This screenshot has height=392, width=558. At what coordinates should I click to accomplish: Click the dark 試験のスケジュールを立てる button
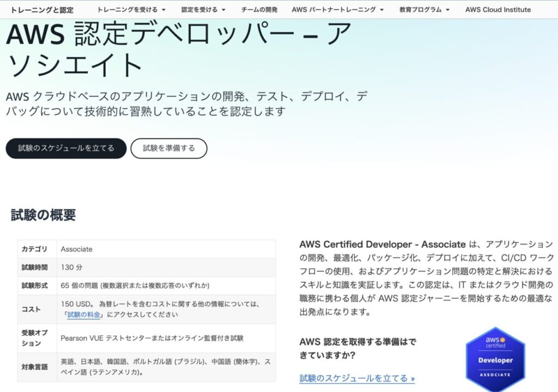click(x=66, y=148)
